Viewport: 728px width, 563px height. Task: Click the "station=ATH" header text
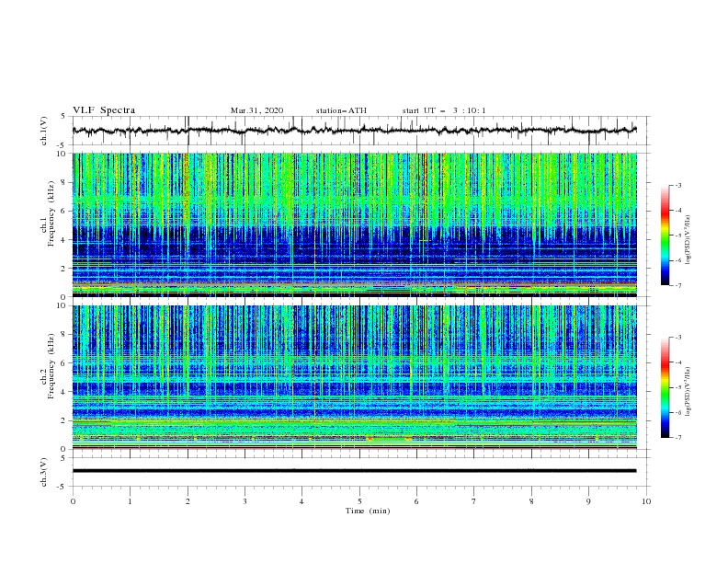[341, 110]
